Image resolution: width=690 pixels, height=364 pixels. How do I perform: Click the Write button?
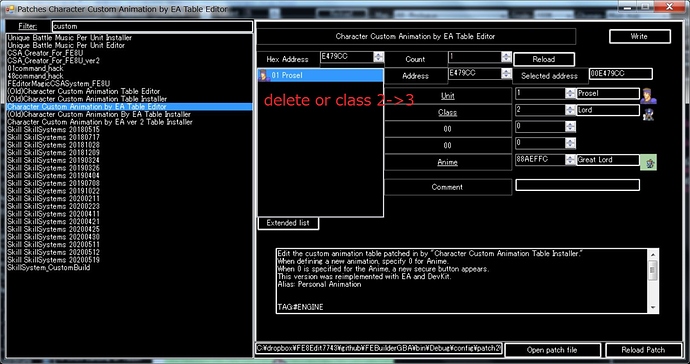pos(639,37)
